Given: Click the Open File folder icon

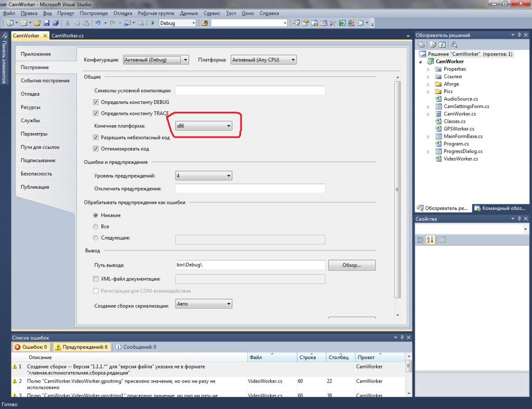Looking at the screenshot, I should [x=37, y=23].
